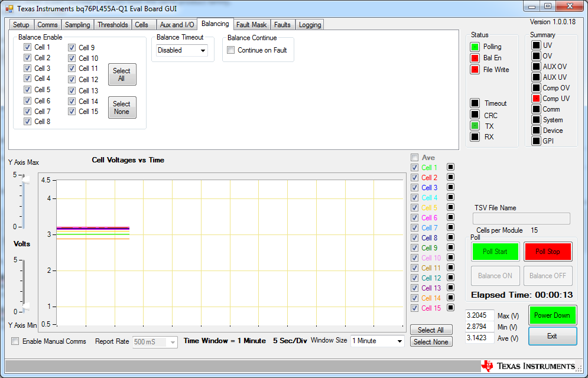Click the OV summary indicator

pos(536,56)
